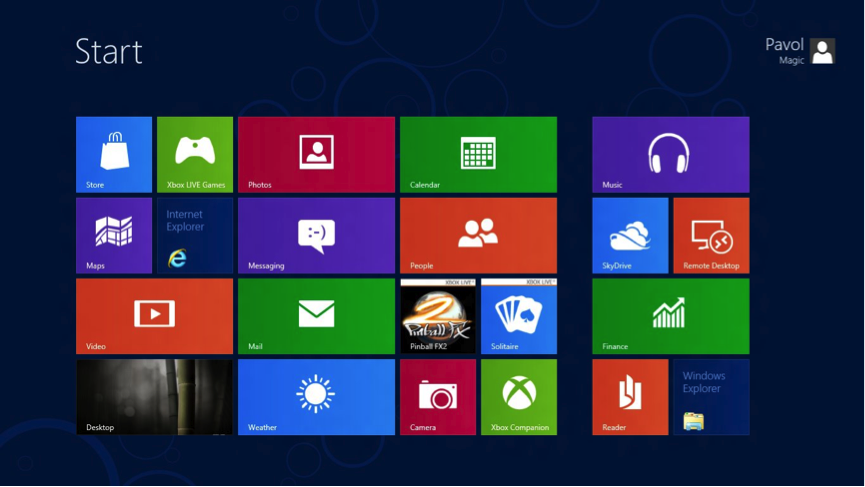
Task: Launch the Solitaire game tile
Action: click(x=519, y=316)
